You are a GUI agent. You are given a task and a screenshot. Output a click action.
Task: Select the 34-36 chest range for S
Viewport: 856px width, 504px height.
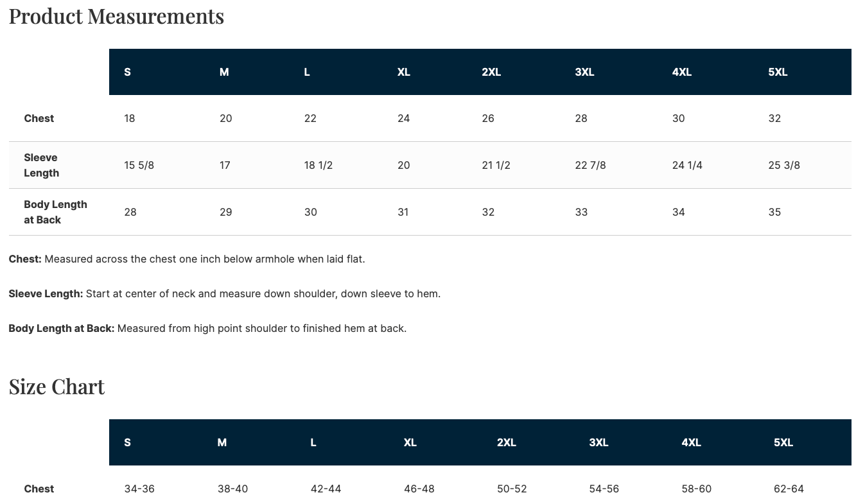coord(139,489)
